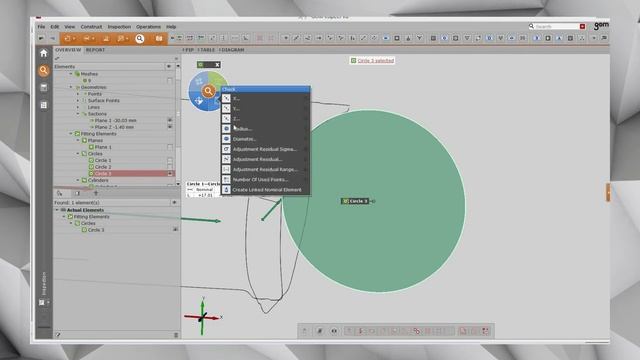Click the last red icon in bottom view toolbar
This screenshot has height=360, width=640.
(485, 331)
